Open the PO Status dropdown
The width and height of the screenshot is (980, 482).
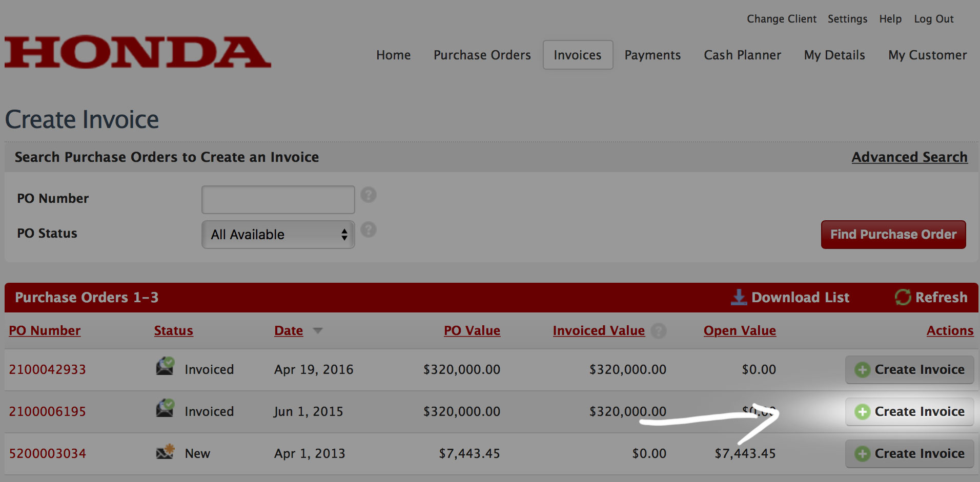pyautogui.click(x=278, y=235)
